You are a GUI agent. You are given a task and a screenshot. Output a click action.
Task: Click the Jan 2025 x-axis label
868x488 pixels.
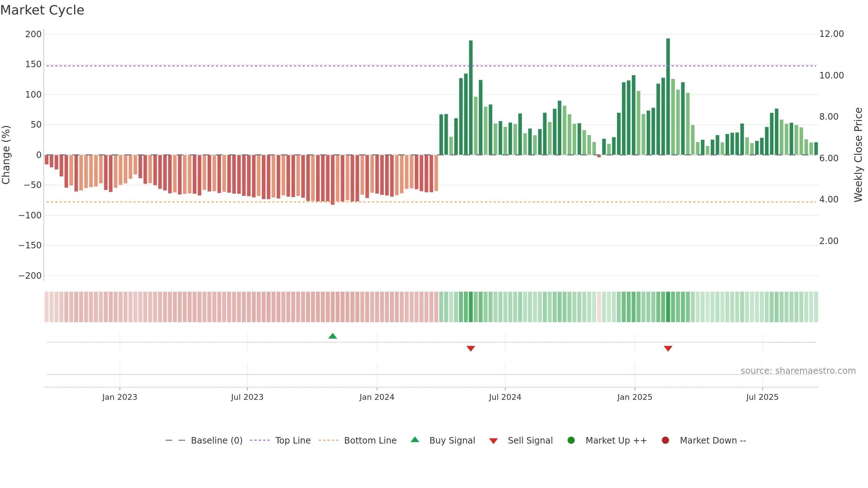[635, 397]
